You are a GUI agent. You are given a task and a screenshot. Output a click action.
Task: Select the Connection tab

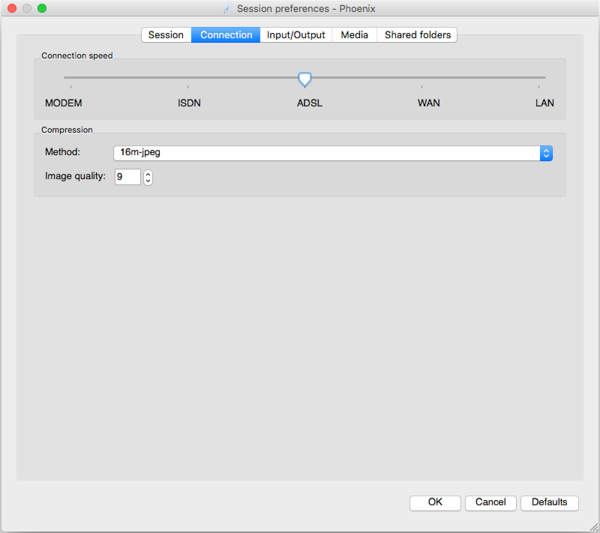pyautogui.click(x=226, y=35)
